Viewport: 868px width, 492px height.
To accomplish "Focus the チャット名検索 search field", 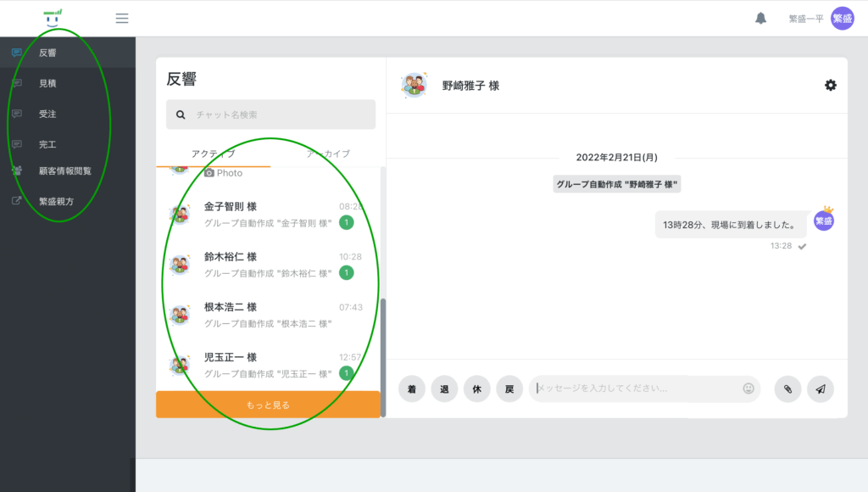I will pos(270,115).
